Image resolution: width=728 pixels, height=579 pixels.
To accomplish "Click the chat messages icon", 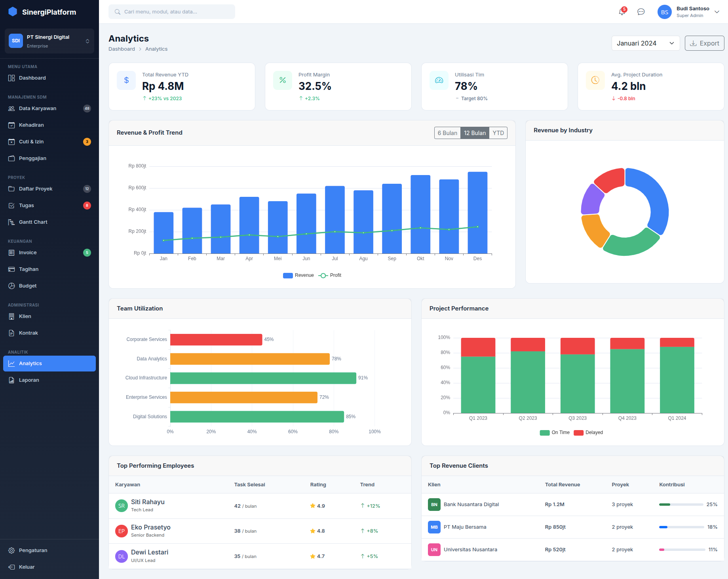I will tap(641, 12).
